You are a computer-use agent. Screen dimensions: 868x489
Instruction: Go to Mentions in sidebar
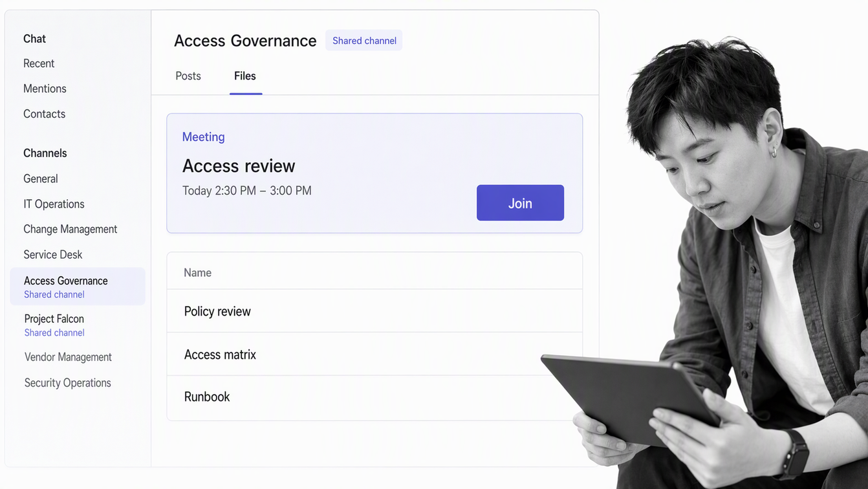click(x=45, y=89)
